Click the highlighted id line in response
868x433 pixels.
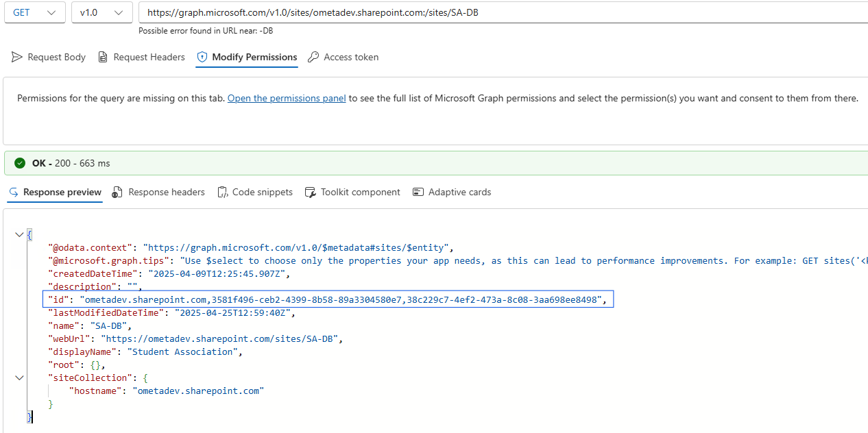pos(328,300)
